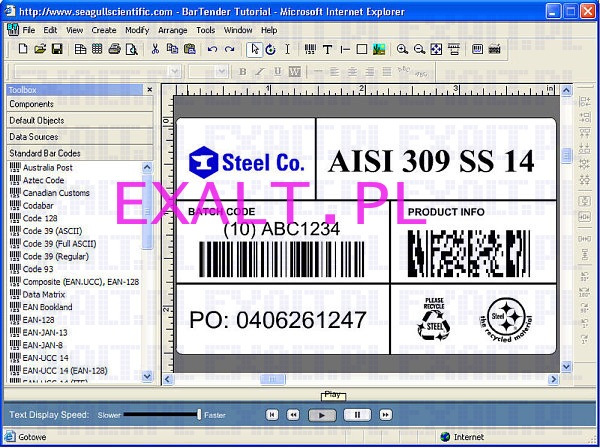Screen dimensions: 600x448
Task: Open an existing file via folder icon
Action: pyautogui.click(x=40, y=49)
